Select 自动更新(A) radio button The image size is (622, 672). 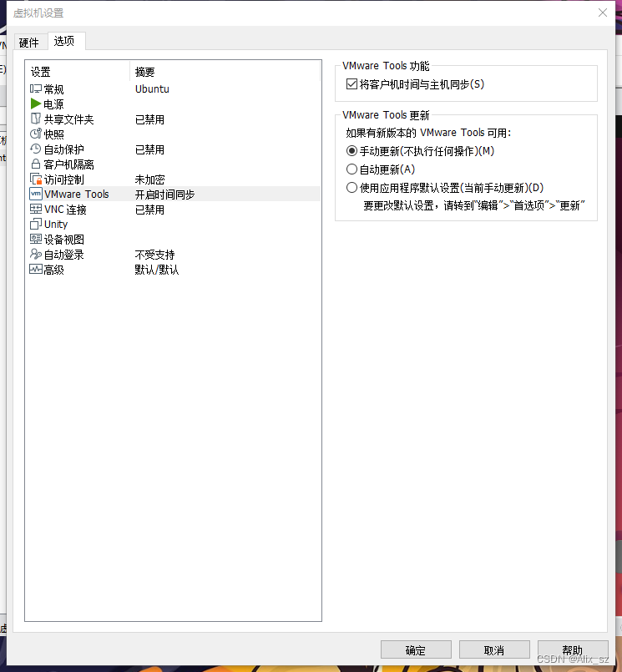351,169
